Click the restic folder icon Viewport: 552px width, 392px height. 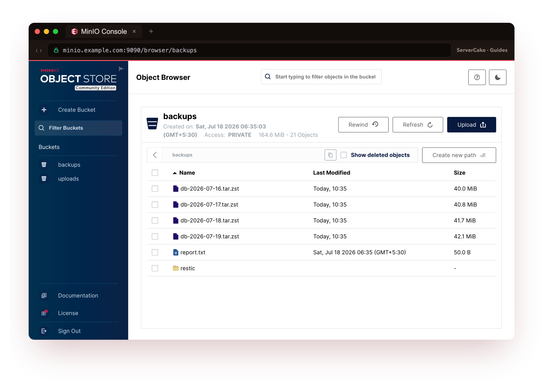tap(176, 268)
